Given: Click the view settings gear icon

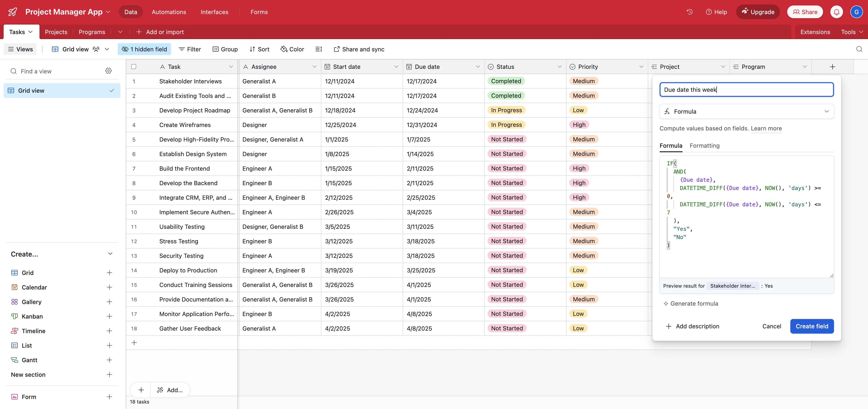Looking at the screenshot, I should [108, 71].
